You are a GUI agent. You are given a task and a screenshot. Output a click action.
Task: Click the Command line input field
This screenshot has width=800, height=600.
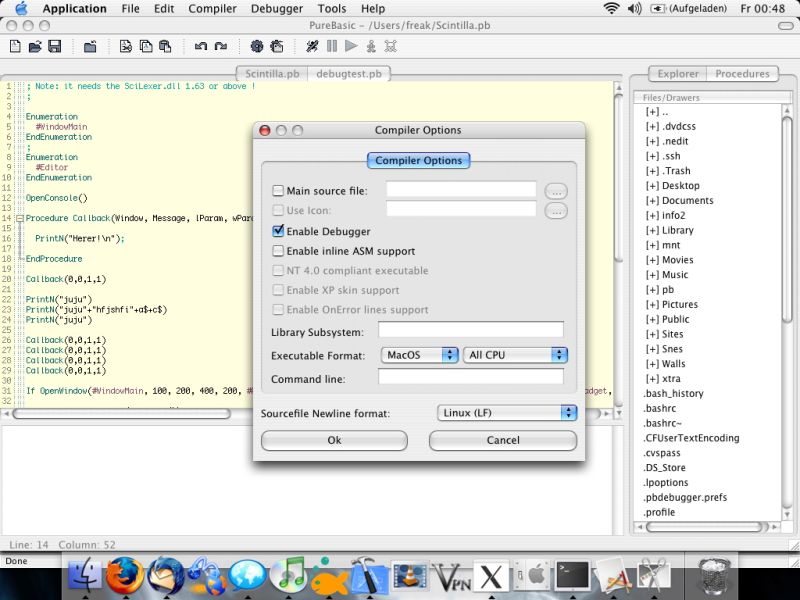(x=470, y=377)
